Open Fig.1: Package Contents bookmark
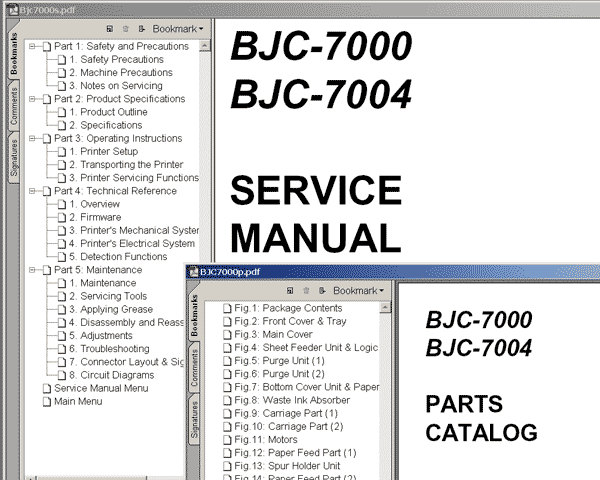This screenshot has width=600, height=480. pos(288,308)
